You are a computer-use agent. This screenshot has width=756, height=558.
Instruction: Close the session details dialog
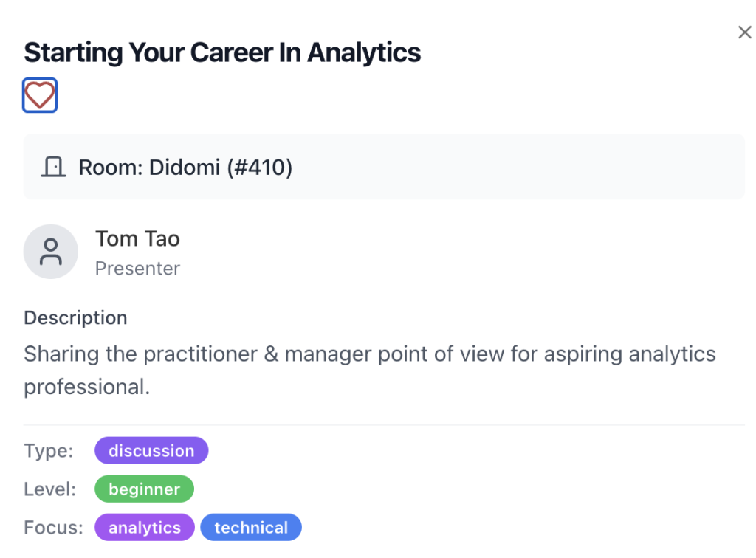click(x=744, y=32)
